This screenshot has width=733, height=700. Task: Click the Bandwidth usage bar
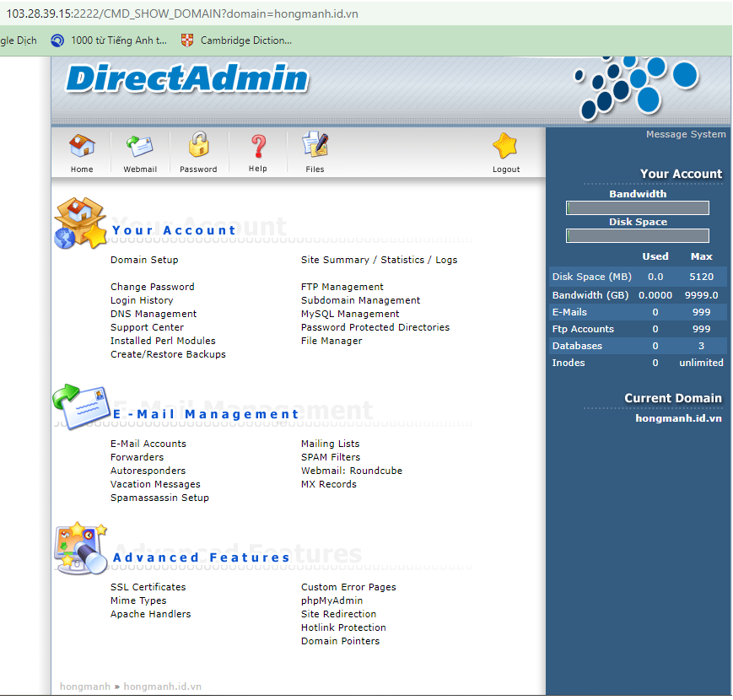[x=638, y=208]
